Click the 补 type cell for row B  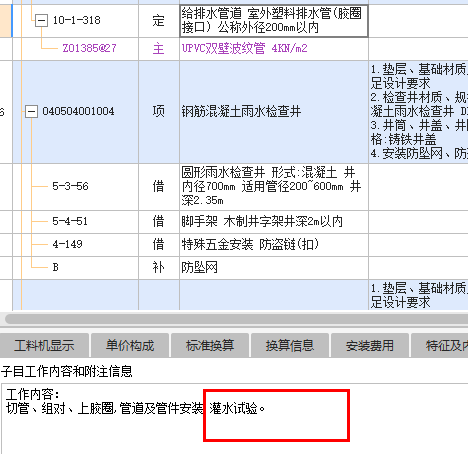point(159,268)
